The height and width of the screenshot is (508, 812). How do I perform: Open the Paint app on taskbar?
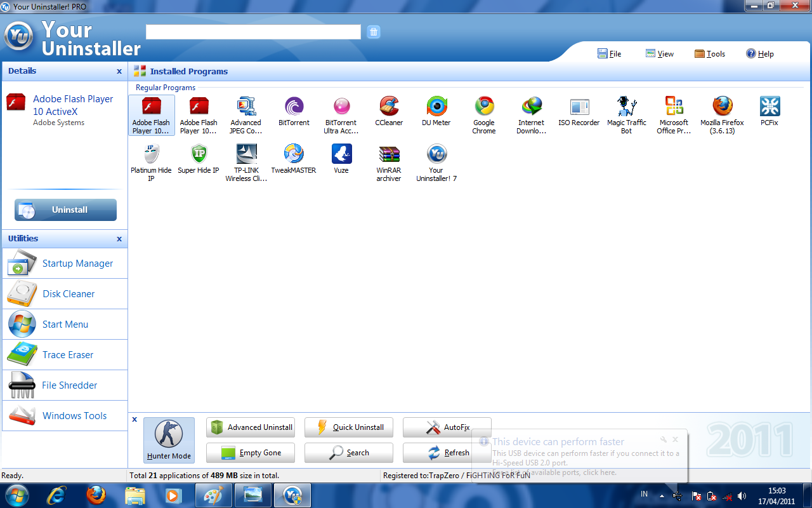pos(214,495)
